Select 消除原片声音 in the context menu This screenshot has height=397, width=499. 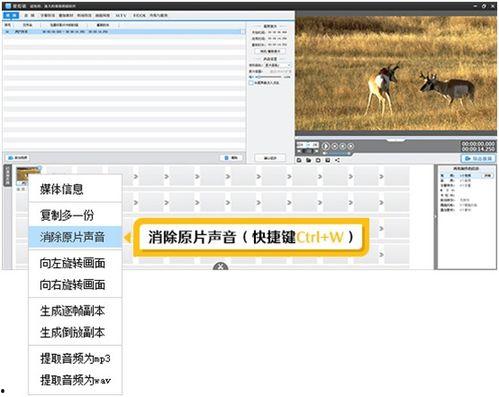pos(72,237)
